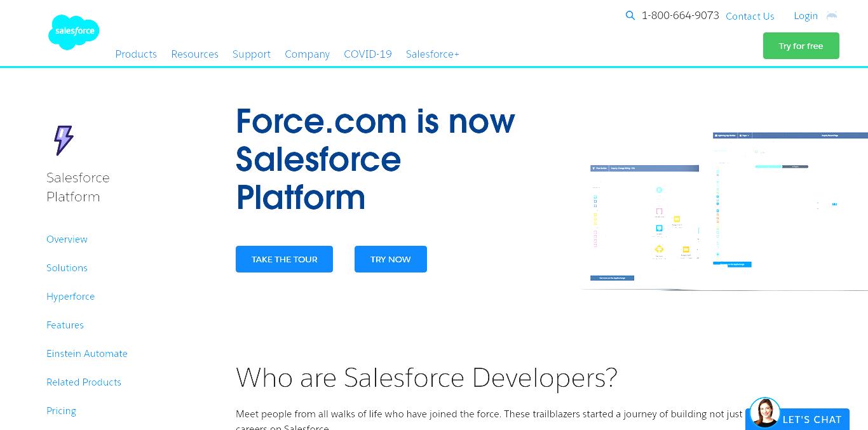Image resolution: width=868 pixels, height=430 pixels.
Task: Click the platform screenshots hero image
Action: coord(724,211)
